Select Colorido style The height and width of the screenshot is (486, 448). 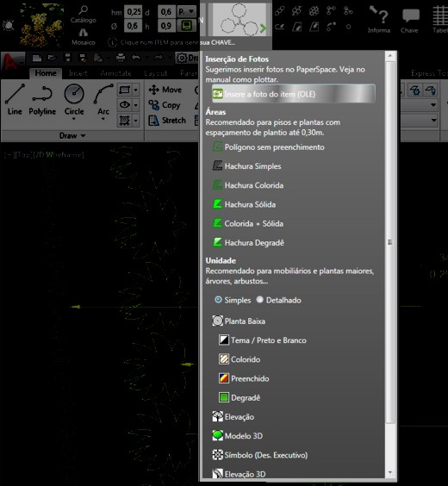(x=240, y=359)
